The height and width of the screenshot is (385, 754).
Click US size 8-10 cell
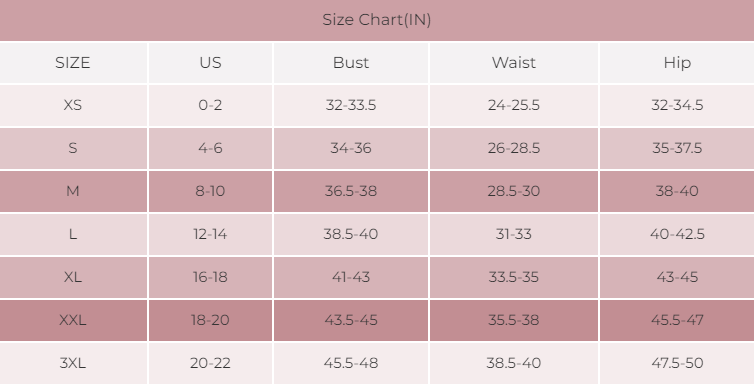pyautogui.click(x=210, y=191)
